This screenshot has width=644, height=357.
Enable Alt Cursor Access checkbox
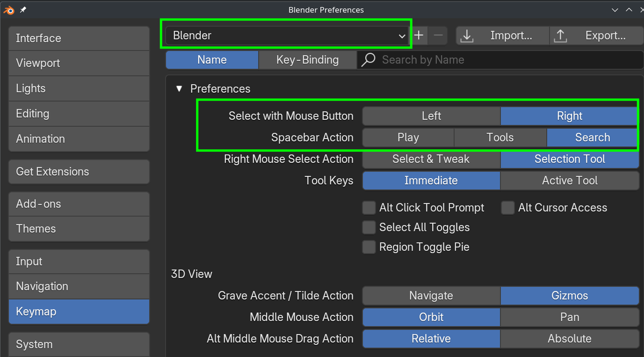tap(508, 208)
